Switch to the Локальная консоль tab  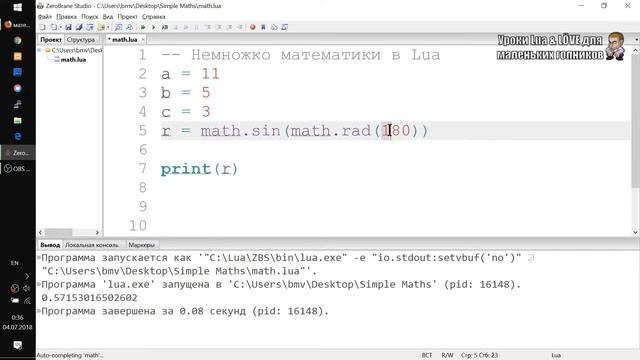pos(92,245)
